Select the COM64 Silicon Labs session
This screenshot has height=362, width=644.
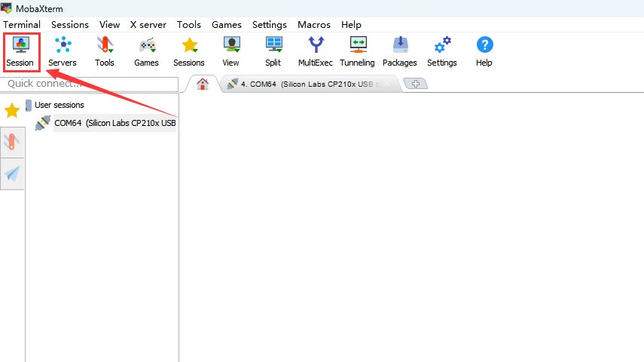(115, 123)
